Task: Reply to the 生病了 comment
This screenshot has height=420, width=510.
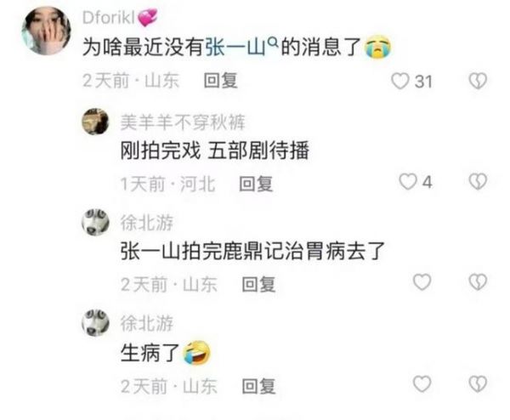Action: pyautogui.click(x=259, y=386)
